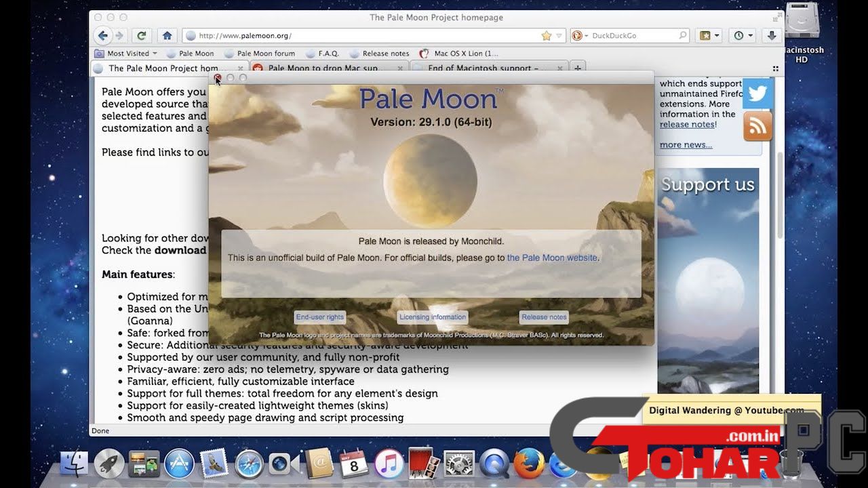Image resolution: width=868 pixels, height=488 pixels.
Task: Open the bookmarks menu toolbar button
Action: [709, 35]
